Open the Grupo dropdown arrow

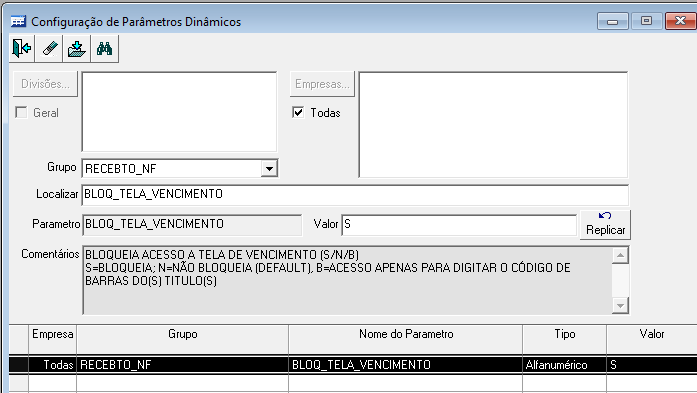(269, 168)
